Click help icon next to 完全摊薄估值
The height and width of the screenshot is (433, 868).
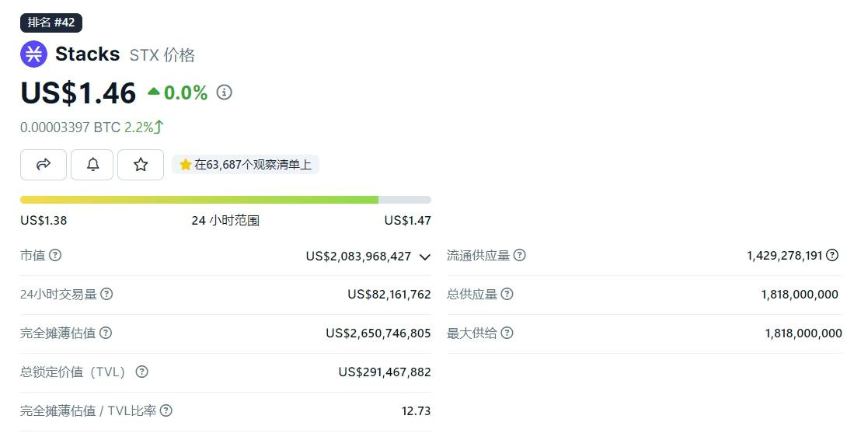[106, 333]
